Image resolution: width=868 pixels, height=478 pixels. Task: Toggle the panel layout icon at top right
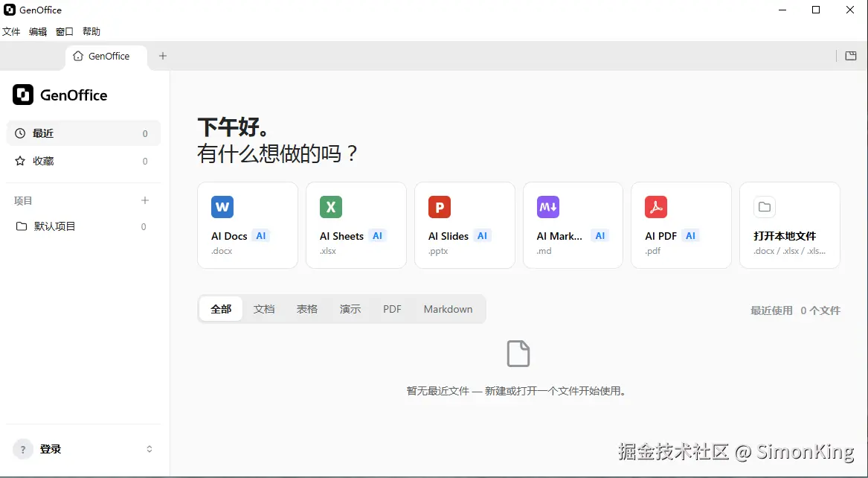pos(851,56)
